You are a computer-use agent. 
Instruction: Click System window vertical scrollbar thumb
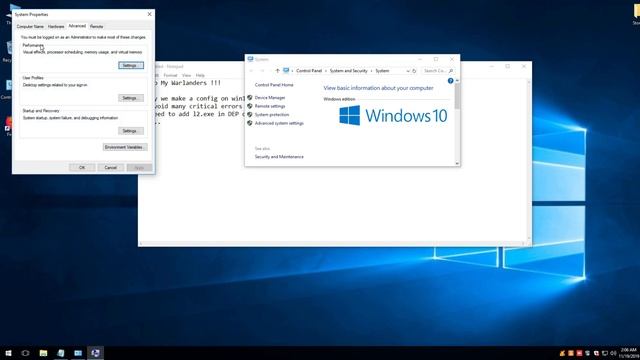(457, 96)
